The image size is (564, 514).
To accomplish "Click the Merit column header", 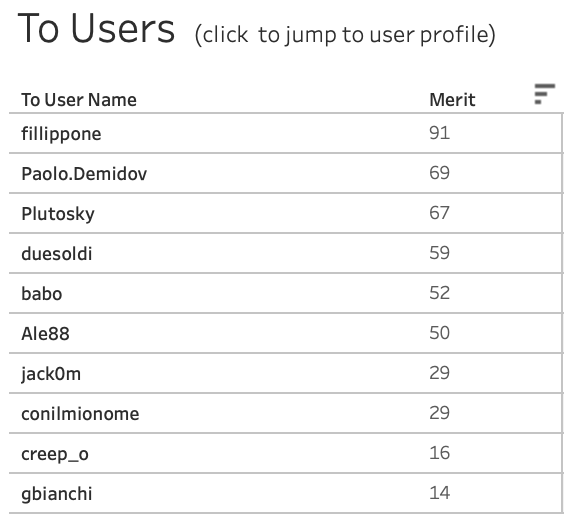I will point(452,100).
